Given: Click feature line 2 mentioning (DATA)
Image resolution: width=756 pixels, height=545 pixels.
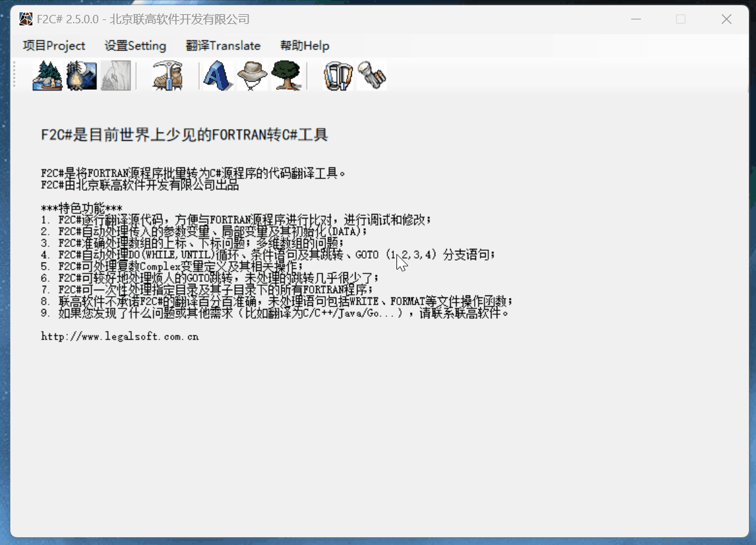Looking at the screenshot, I should (x=204, y=231).
